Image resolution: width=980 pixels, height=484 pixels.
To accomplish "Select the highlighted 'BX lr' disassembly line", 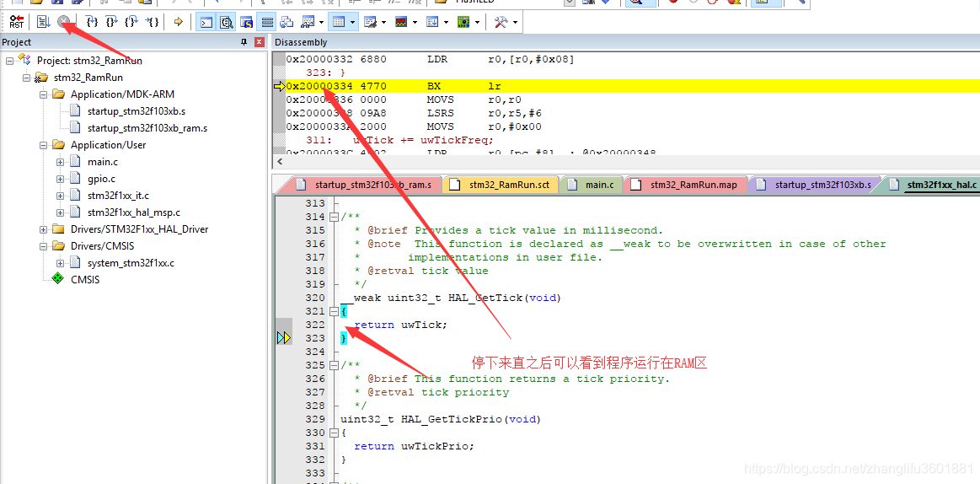I will pos(627,86).
